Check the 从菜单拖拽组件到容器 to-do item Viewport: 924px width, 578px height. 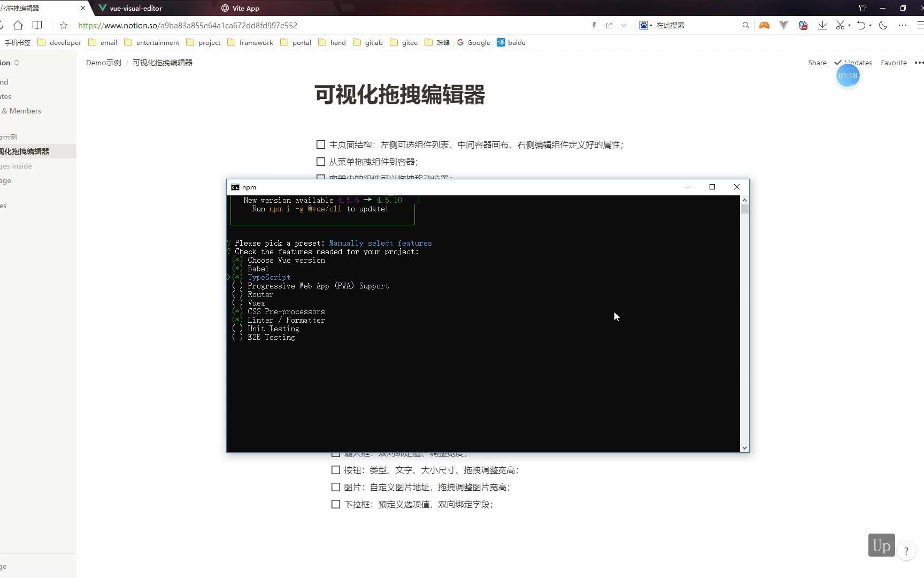[320, 162]
